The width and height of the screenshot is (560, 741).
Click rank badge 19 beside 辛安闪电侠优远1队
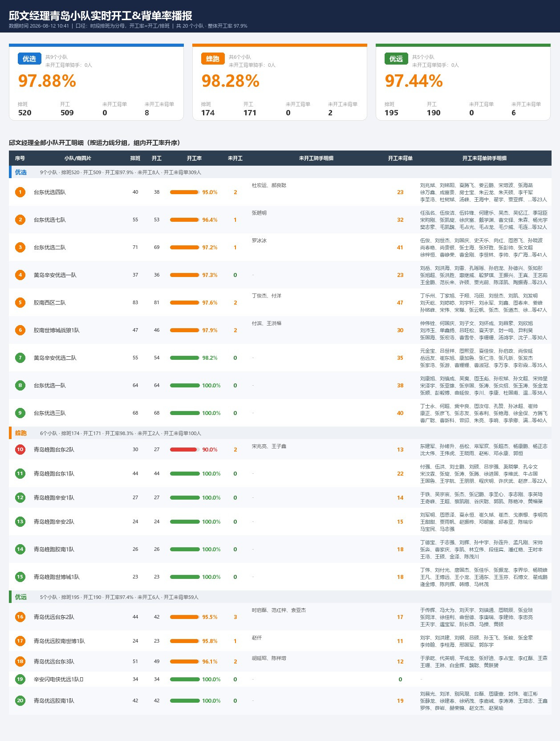pyautogui.click(x=20, y=680)
